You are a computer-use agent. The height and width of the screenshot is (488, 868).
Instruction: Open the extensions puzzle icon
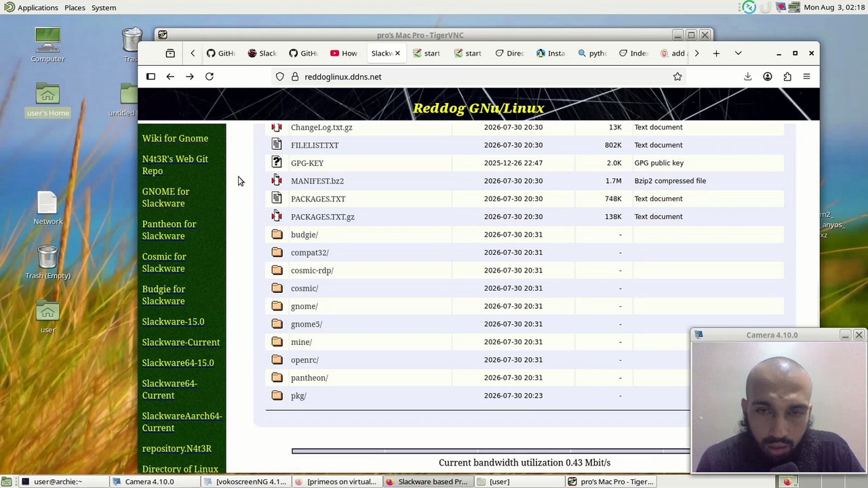(787, 77)
